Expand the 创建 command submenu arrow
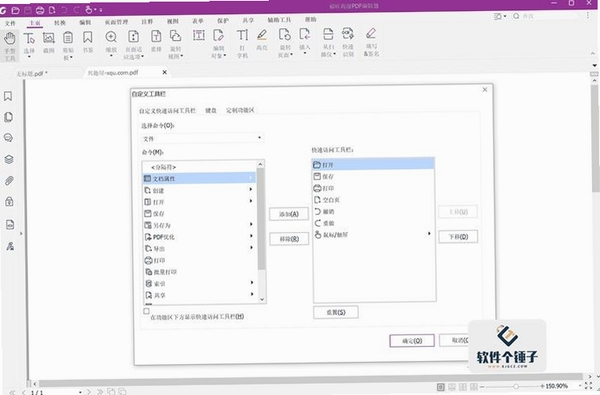The image size is (600, 395). 251,189
